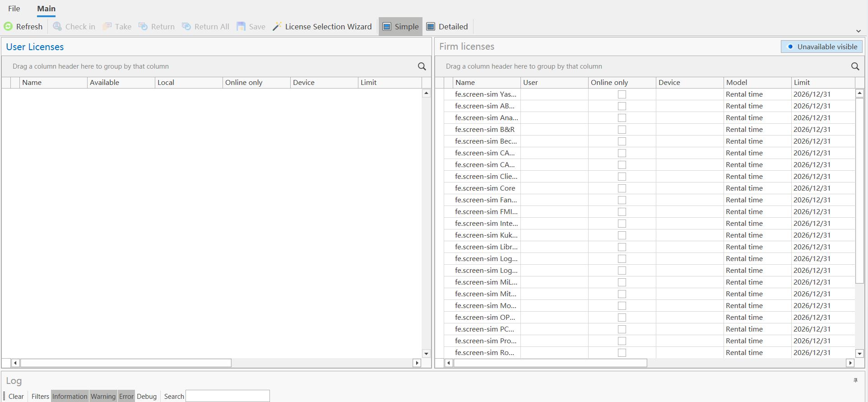
Task: Click Firm licenses vertical scrollbar down arrow
Action: point(859,354)
